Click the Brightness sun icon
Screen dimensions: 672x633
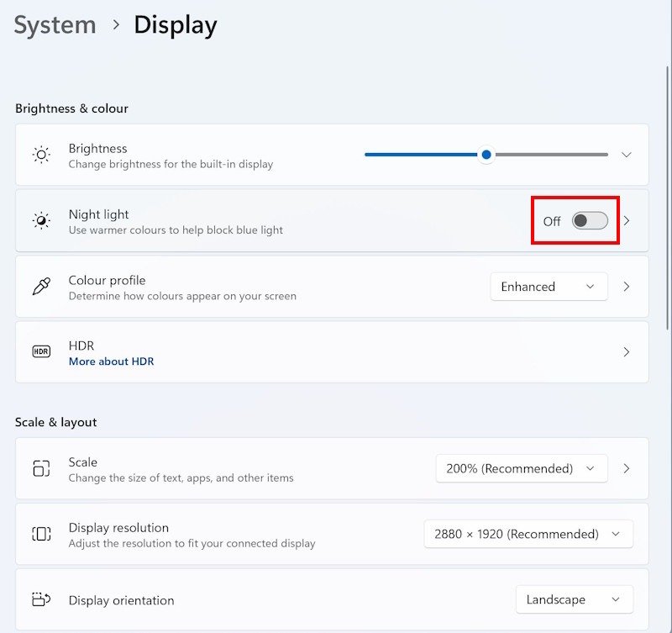tap(41, 155)
